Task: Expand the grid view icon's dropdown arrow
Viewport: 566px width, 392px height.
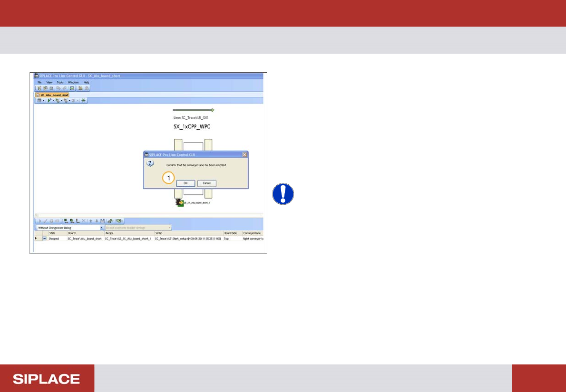Action: click(44, 101)
